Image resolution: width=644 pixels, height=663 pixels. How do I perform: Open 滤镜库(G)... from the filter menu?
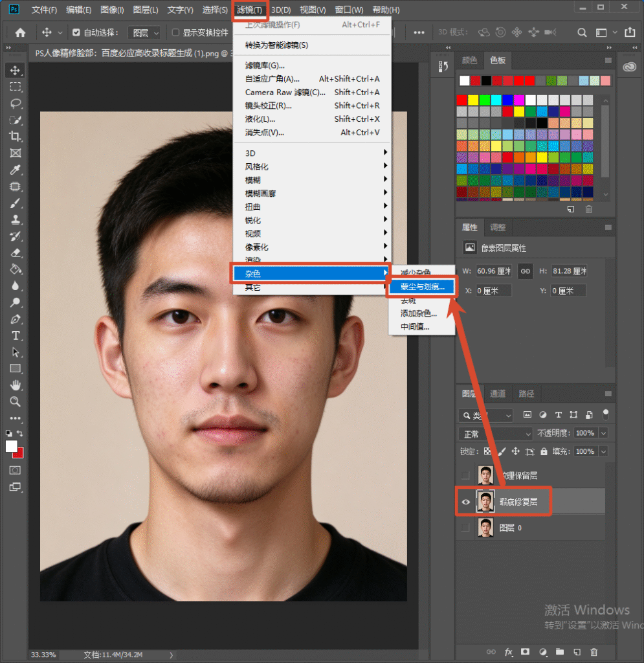[312, 65]
